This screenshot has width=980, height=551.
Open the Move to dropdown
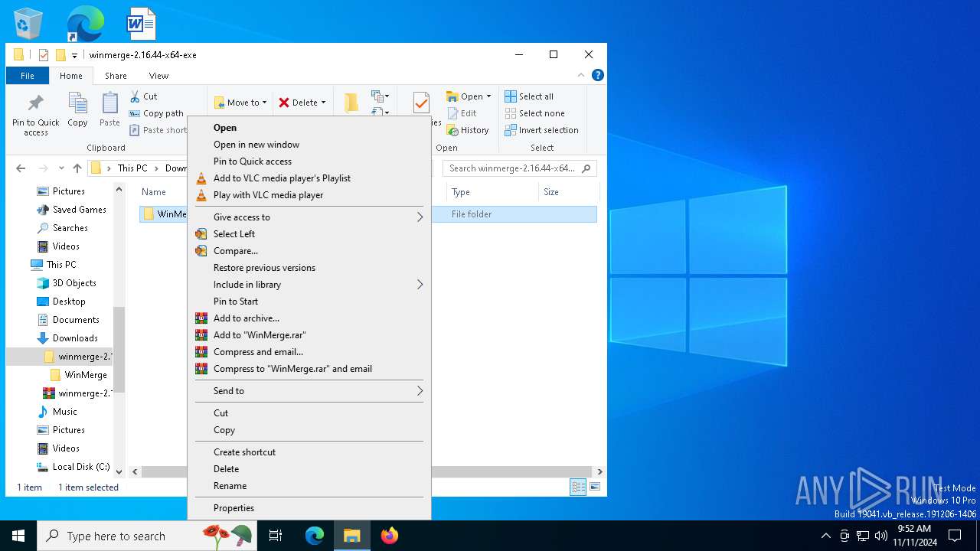240,103
